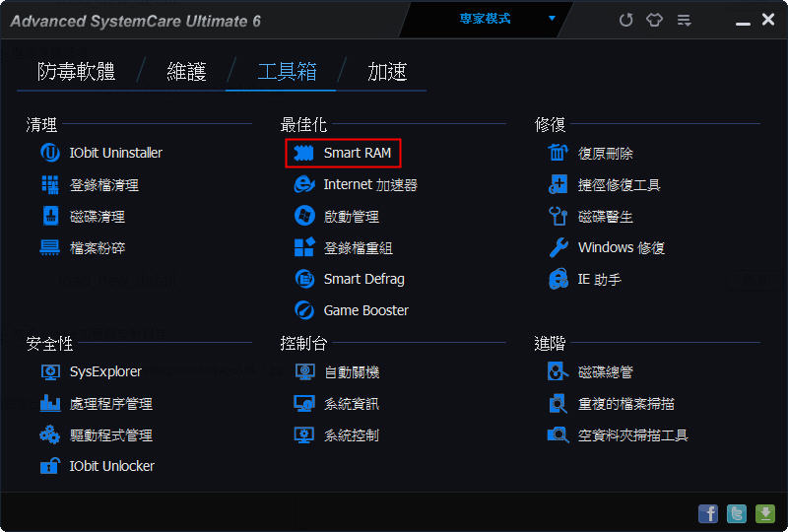This screenshot has height=532, width=788.
Task: Open the IObit Unlocker padlock icon
Action: coord(50,466)
